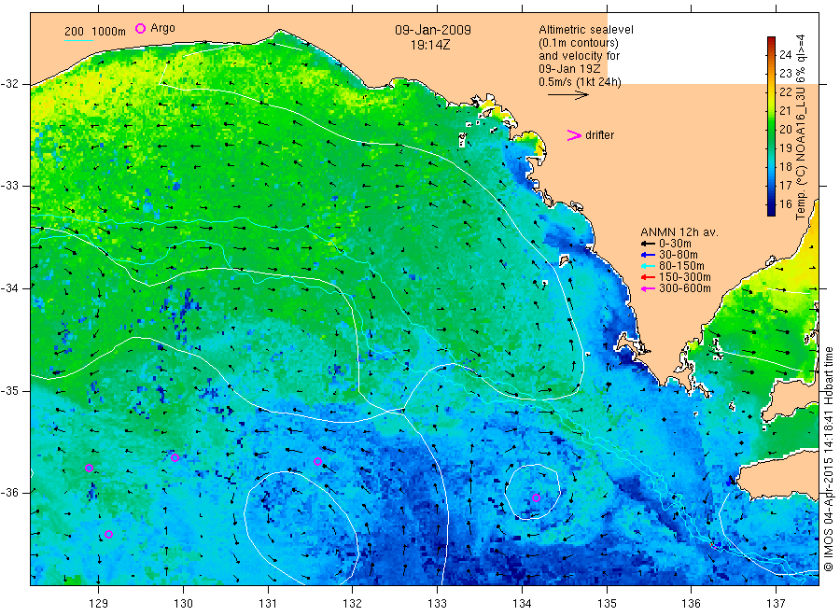Screen dimensions: 840x616
Task: Select Argo float marker near 129.1°E, 36.4°S
Action: (x=109, y=534)
